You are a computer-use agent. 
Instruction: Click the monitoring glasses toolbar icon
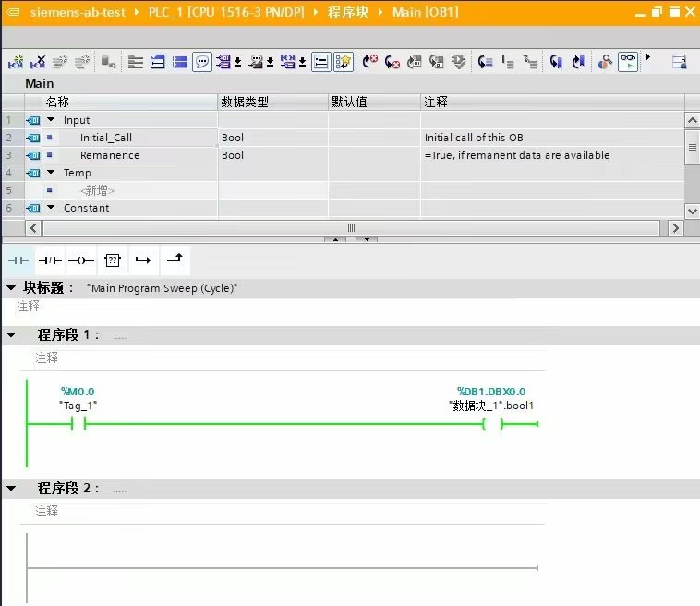[628, 62]
